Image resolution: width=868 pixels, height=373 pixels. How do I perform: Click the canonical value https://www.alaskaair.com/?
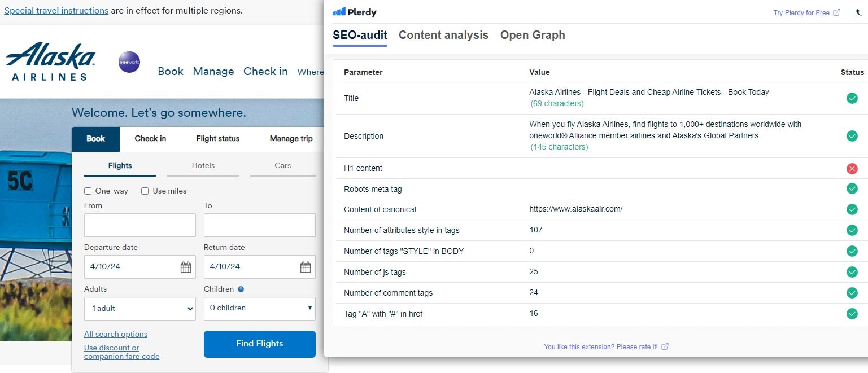point(575,209)
